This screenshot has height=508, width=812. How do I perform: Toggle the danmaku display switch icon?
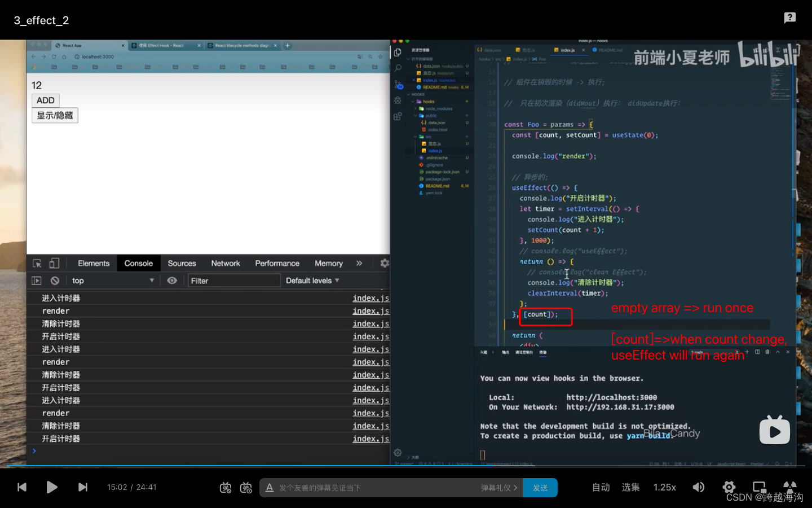point(226,488)
